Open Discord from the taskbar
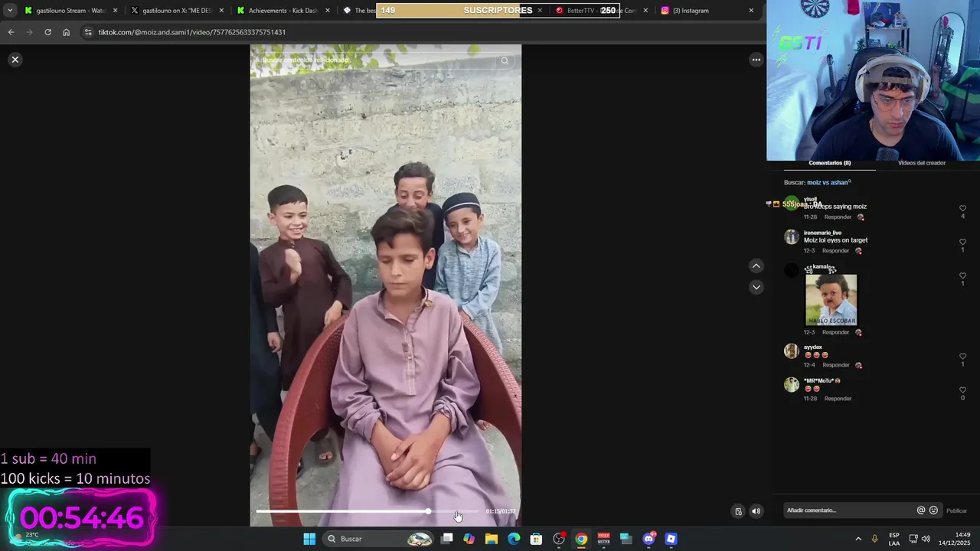The height and width of the screenshot is (551, 980). pos(648,539)
